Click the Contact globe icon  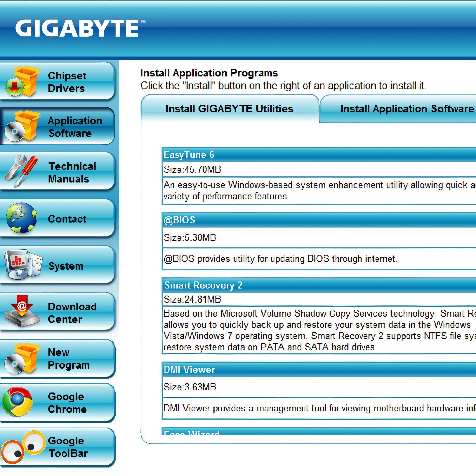(x=21, y=218)
